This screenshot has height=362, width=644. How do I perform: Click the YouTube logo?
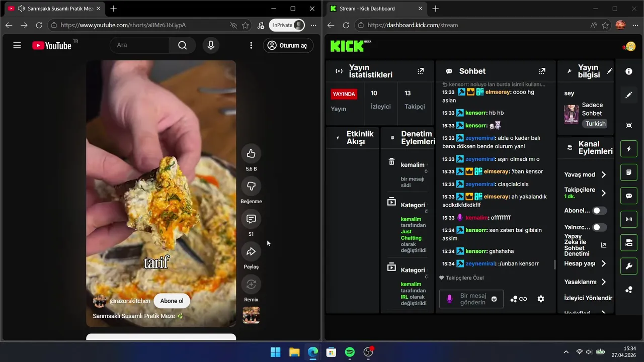tap(52, 45)
